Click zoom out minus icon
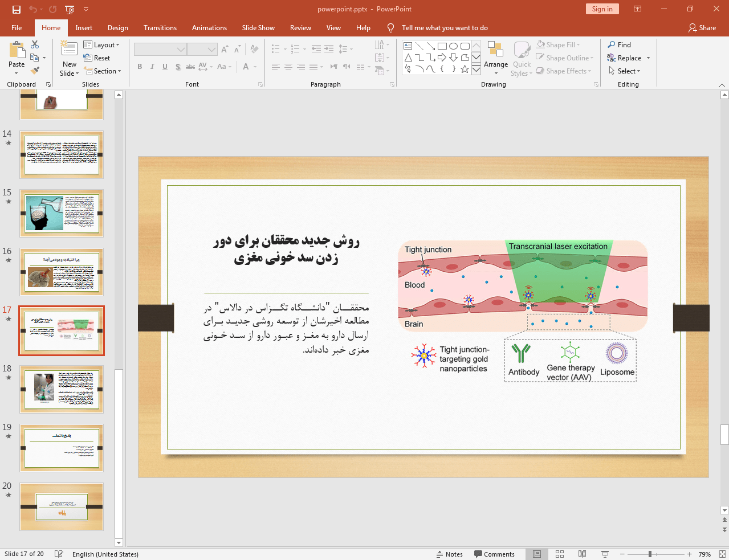 622,554
